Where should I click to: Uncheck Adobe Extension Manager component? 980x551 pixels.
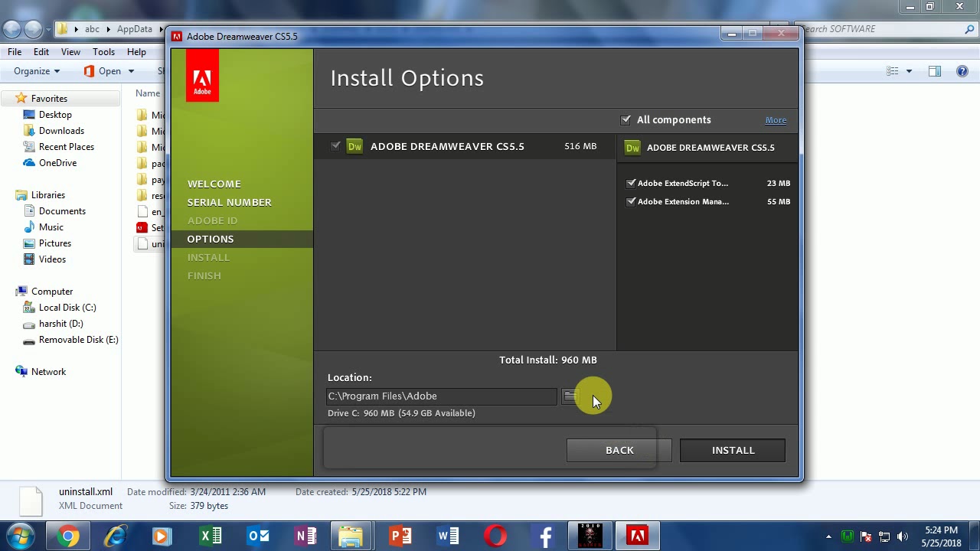pyautogui.click(x=631, y=201)
